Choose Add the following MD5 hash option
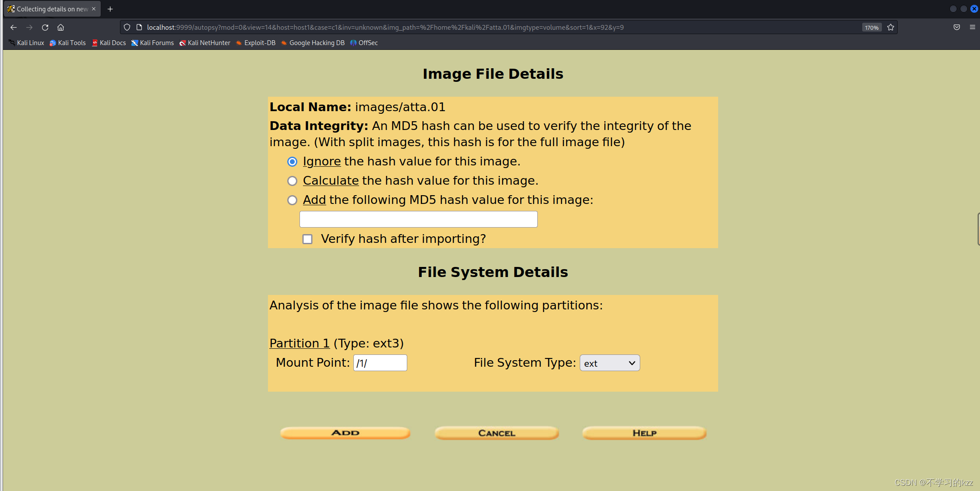The height and width of the screenshot is (491, 980). click(x=292, y=200)
